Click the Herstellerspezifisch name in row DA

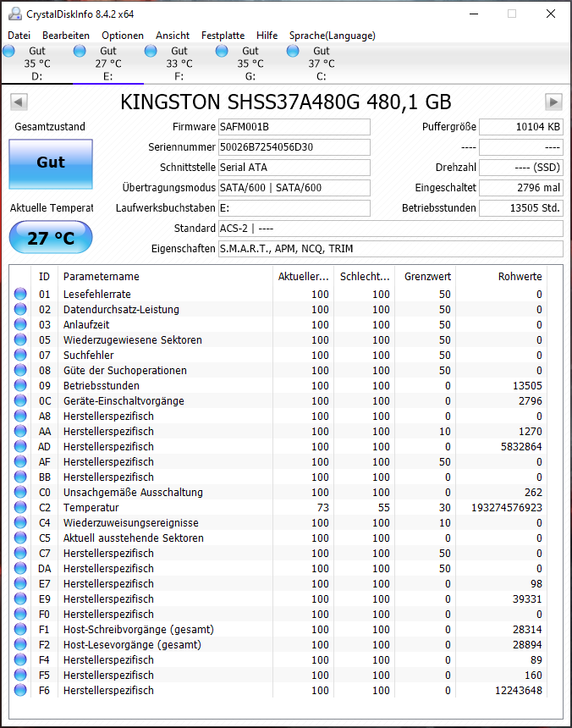click(108, 568)
